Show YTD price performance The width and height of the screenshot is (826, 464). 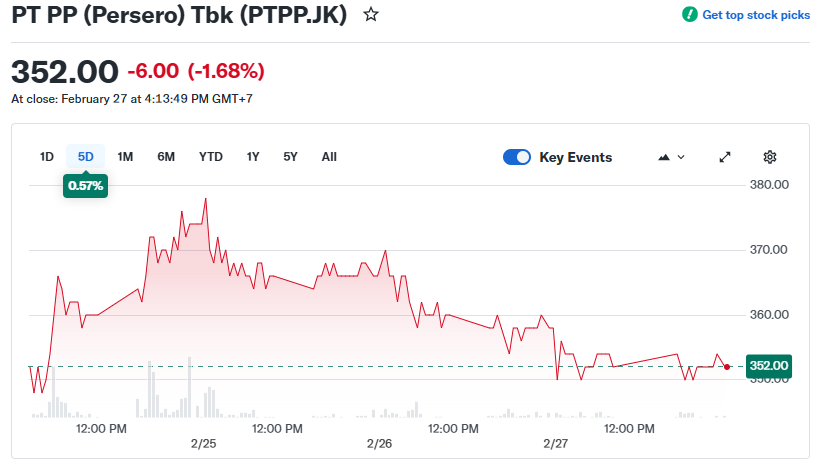211,157
